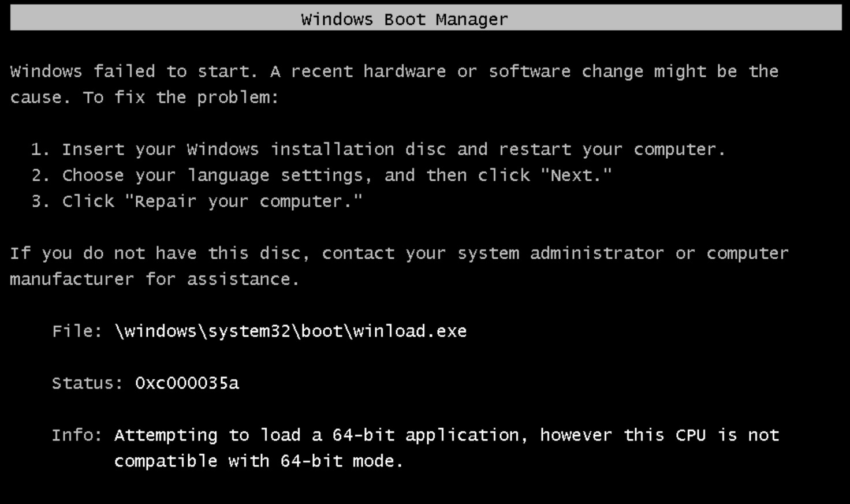Select step 3 "Repair your computer."
The image size is (850, 504).
click(197, 201)
